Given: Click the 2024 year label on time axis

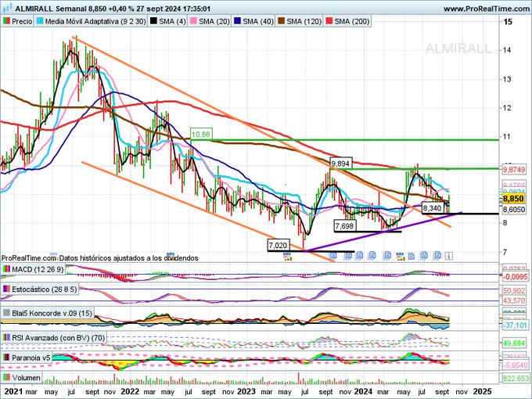Looking at the screenshot, I should [x=364, y=391].
